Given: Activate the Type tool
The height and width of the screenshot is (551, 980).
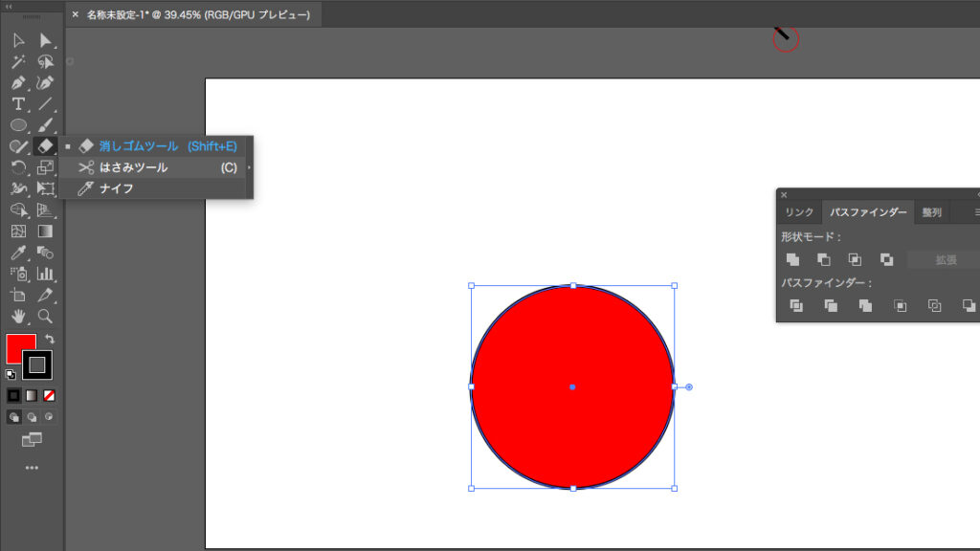Looking at the screenshot, I should click(18, 104).
